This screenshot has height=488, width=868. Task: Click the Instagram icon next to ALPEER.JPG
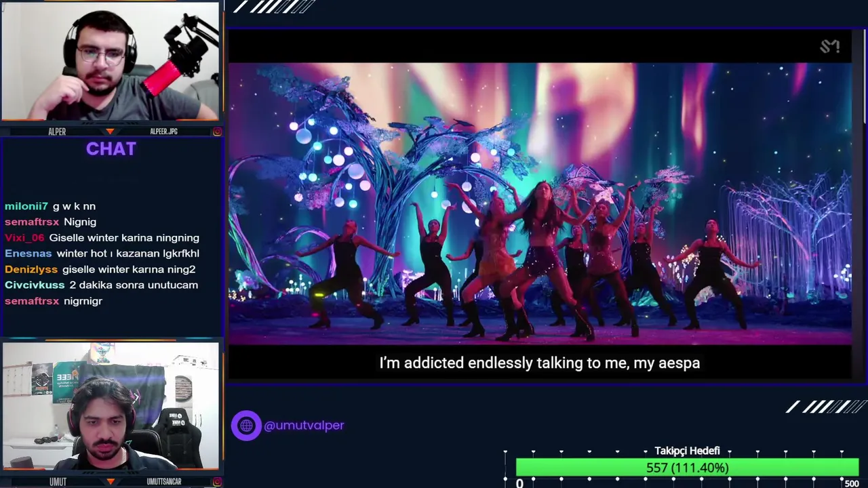click(217, 131)
